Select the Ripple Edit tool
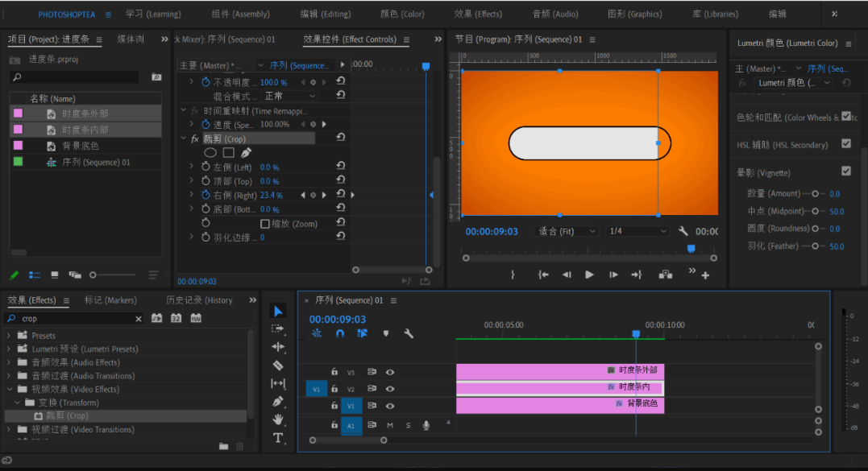The image size is (868, 471). pos(278,347)
